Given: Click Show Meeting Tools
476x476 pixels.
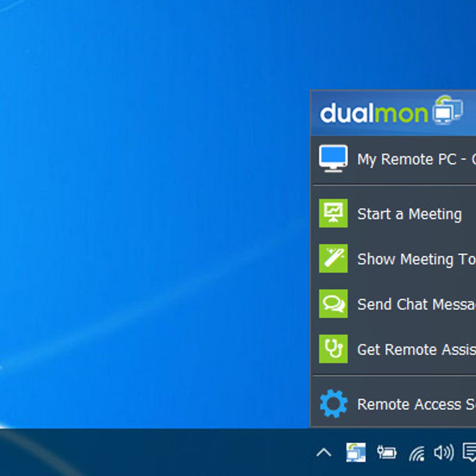Looking at the screenshot, I should click(413, 259).
